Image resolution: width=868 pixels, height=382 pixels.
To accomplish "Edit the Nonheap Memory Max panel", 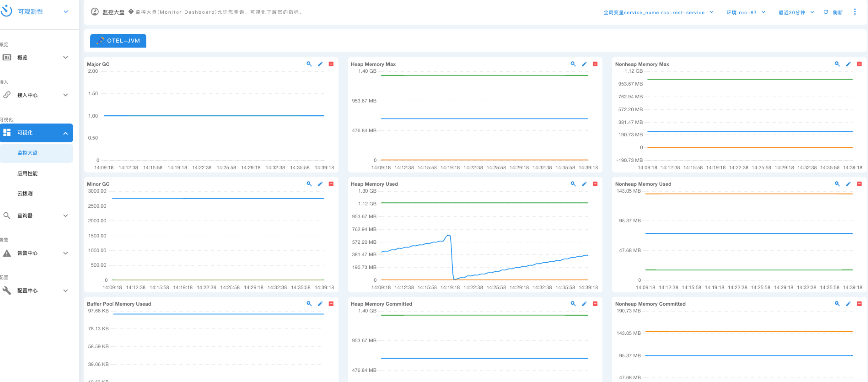I will (849, 64).
